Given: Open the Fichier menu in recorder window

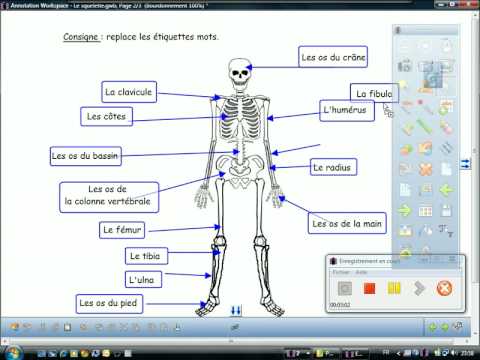Looking at the screenshot, I should coord(340,272).
